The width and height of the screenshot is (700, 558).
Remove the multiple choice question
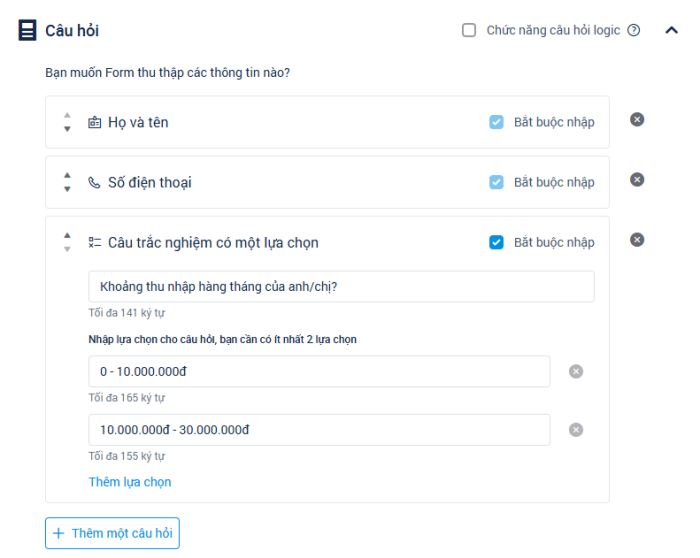(x=637, y=240)
